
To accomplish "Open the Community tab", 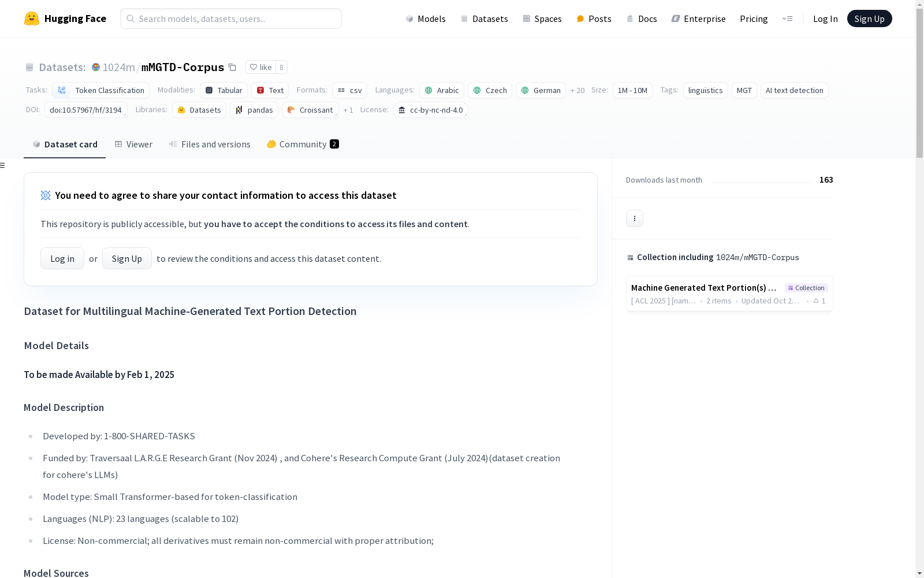I will tap(303, 144).
